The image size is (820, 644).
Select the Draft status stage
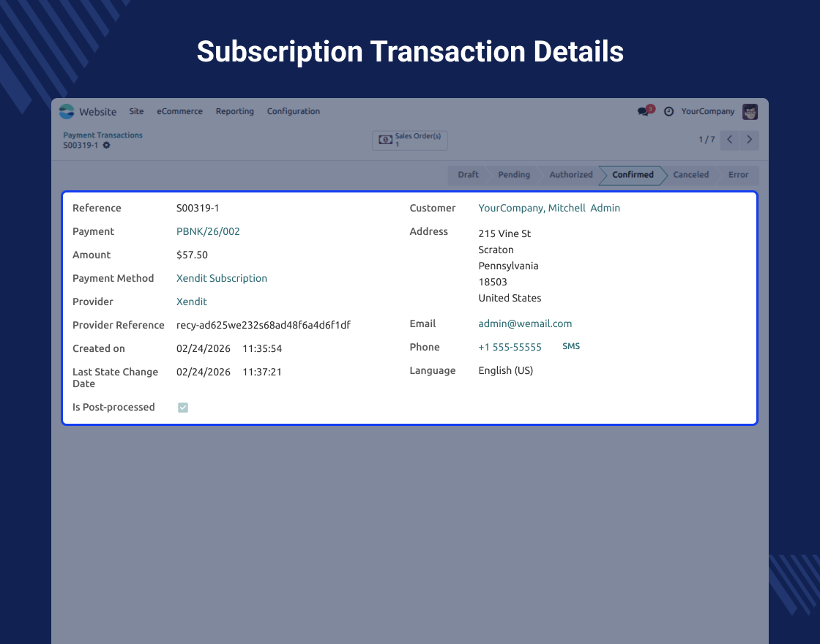[x=468, y=175]
